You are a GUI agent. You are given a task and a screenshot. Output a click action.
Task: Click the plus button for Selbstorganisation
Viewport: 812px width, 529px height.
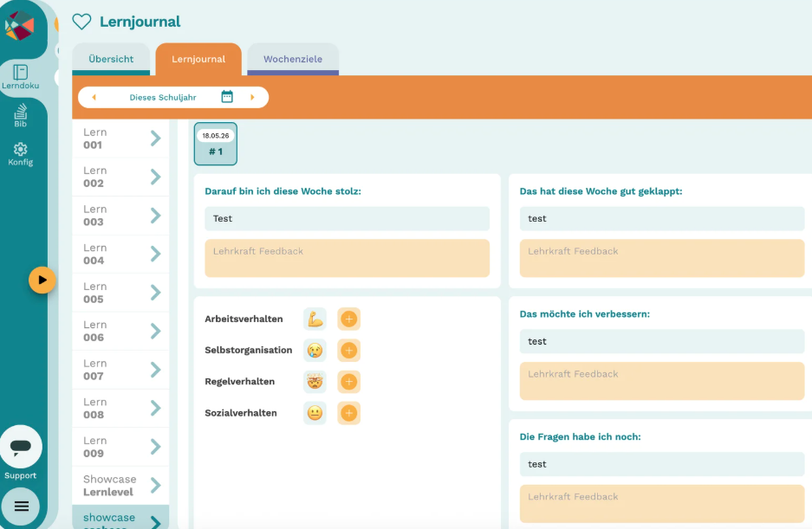tap(349, 351)
